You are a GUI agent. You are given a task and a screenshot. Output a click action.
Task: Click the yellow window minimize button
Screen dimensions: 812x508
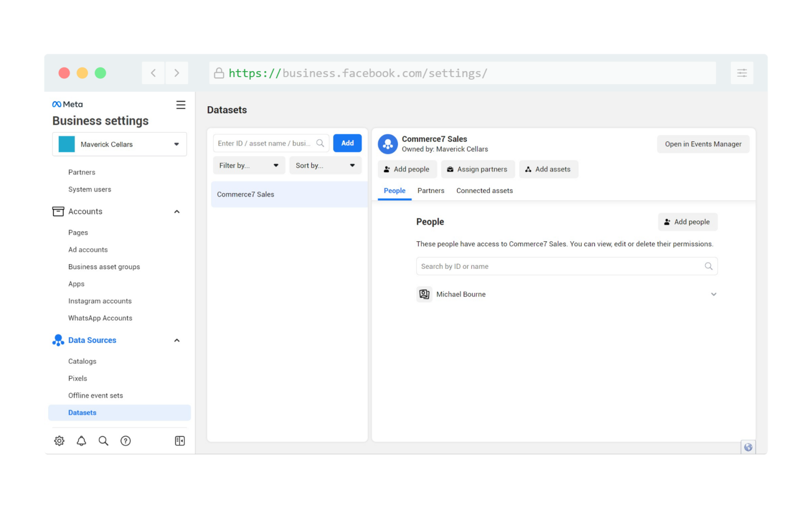[x=82, y=73]
